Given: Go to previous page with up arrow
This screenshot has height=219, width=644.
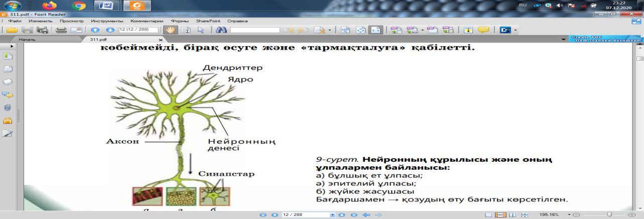Looking at the screenshot, I should 95,30.
